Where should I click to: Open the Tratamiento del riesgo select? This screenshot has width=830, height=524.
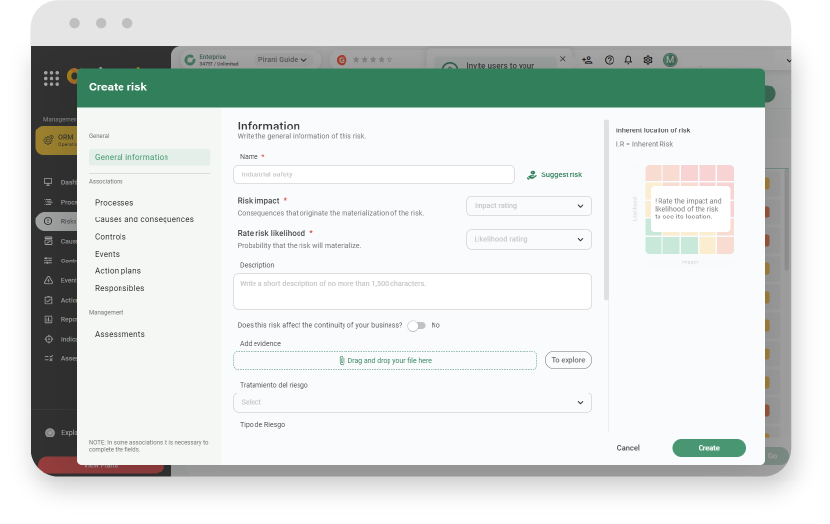point(412,402)
